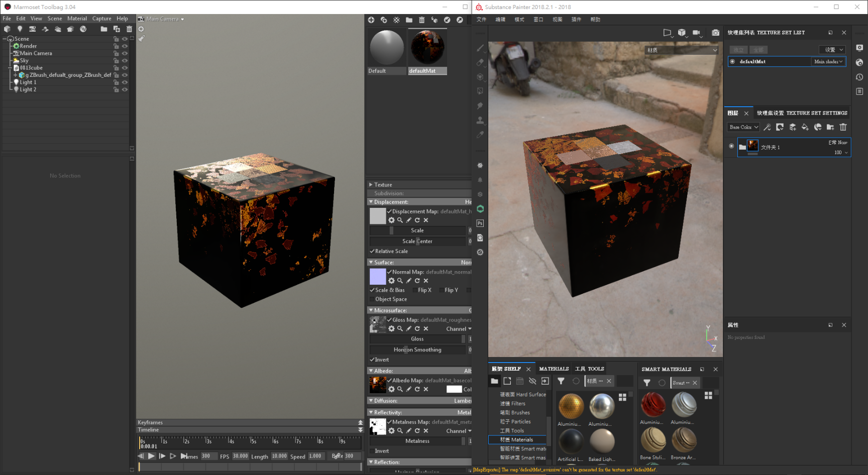Toggle visibility of layer 文件夹 1
Viewport: 868px width, 475px height.
pyautogui.click(x=731, y=146)
